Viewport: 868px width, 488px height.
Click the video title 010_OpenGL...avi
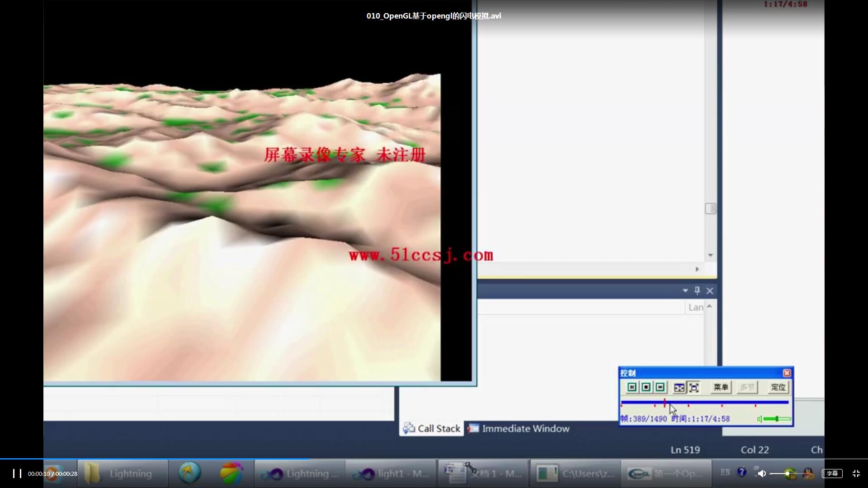(x=434, y=16)
